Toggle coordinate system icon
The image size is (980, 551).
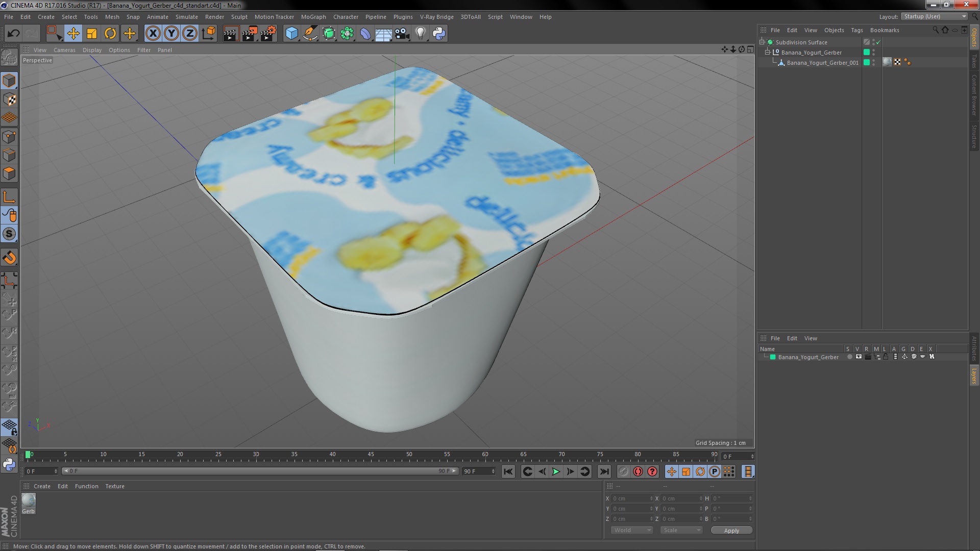coord(209,34)
